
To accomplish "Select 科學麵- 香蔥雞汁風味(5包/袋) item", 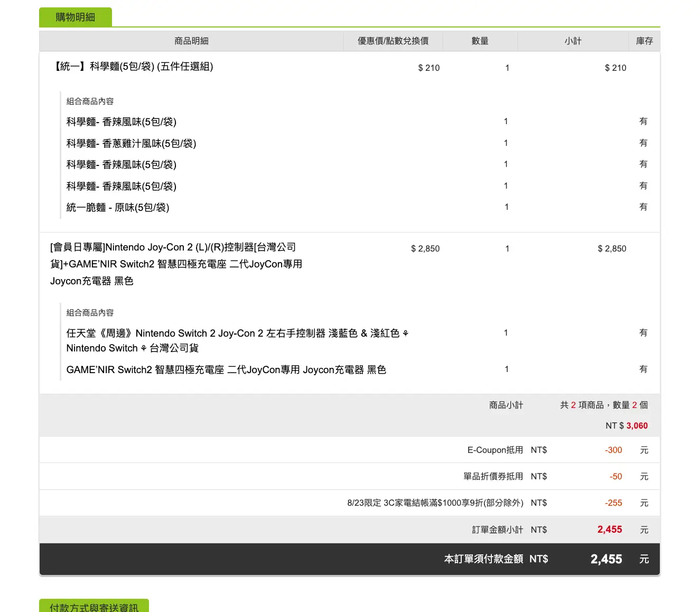I will click(x=131, y=143).
